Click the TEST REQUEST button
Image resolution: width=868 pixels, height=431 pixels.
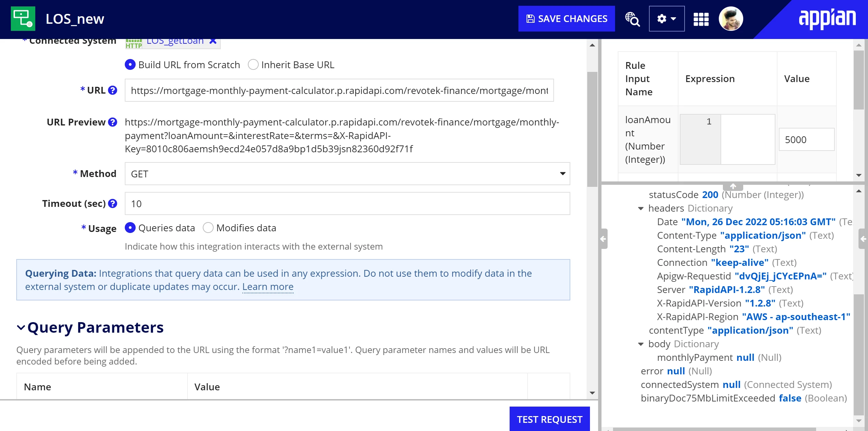tap(550, 419)
